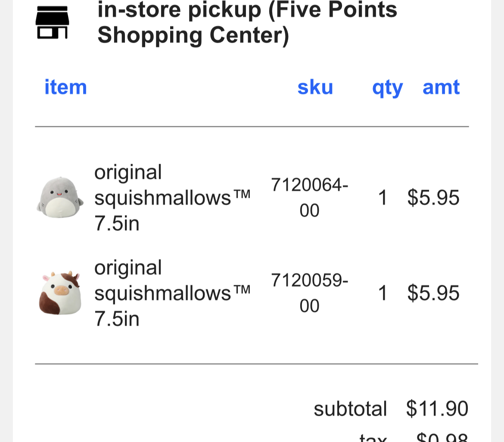Click the gray shark squishmallow thumbnail
The image size is (504, 442).
click(59, 198)
